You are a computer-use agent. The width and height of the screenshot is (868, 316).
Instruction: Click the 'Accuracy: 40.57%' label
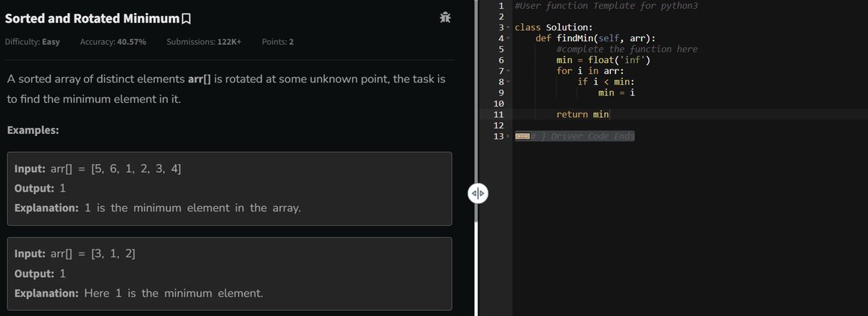pos(113,42)
